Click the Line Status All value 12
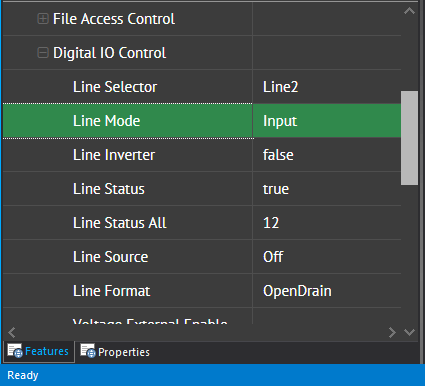425x386 pixels. (x=327, y=223)
